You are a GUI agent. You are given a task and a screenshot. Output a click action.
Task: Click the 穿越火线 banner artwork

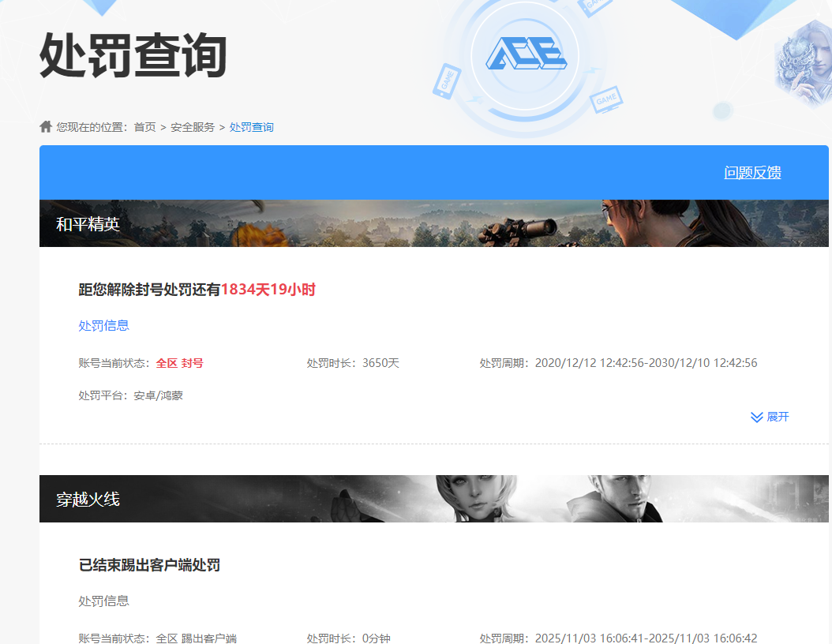coord(434,498)
